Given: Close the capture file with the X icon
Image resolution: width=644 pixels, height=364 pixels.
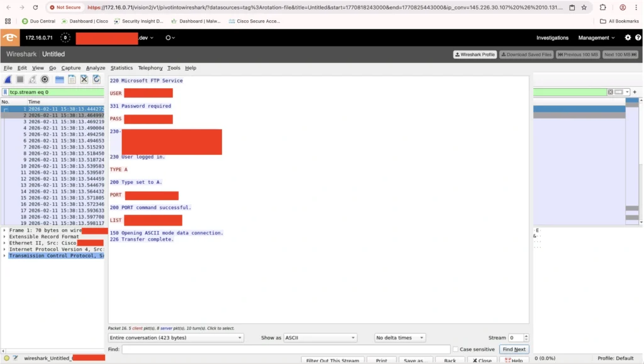Looking at the screenshot, I should click(x=84, y=79).
